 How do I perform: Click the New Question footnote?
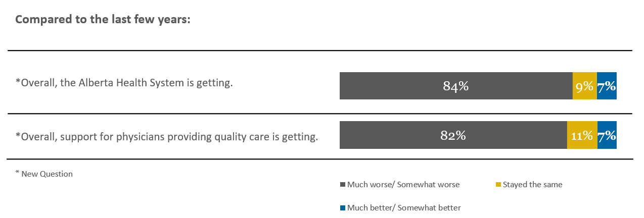(x=44, y=174)
